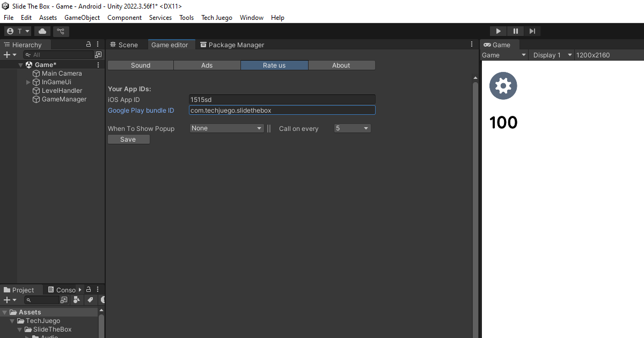Open the Project create (+) dropdown
The image size is (644, 338).
tap(10, 300)
